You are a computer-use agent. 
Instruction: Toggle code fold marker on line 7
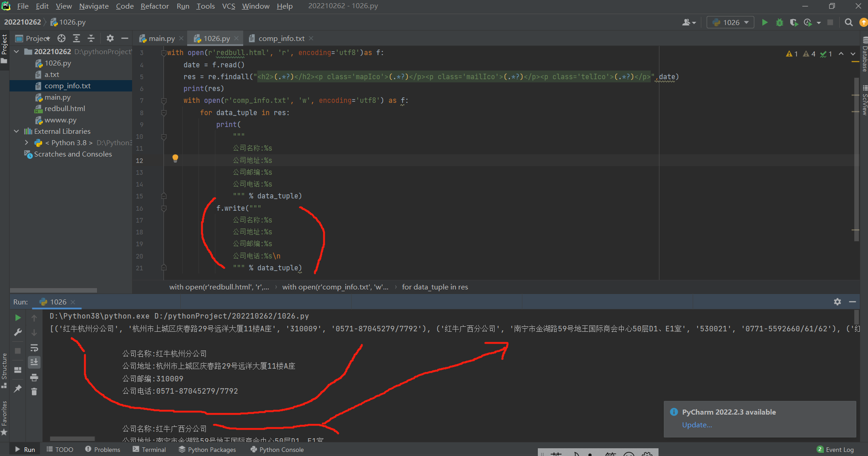point(164,101)
